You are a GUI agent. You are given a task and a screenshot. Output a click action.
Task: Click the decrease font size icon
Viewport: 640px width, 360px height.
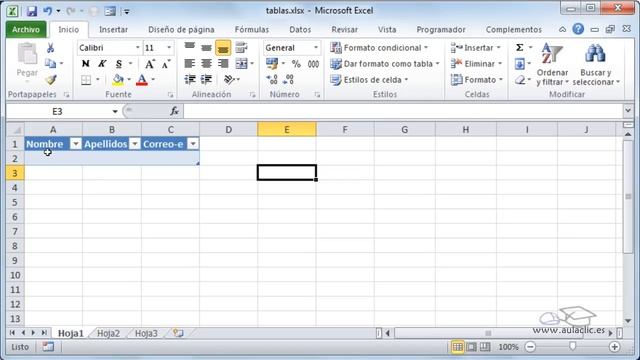pos(166,64)
